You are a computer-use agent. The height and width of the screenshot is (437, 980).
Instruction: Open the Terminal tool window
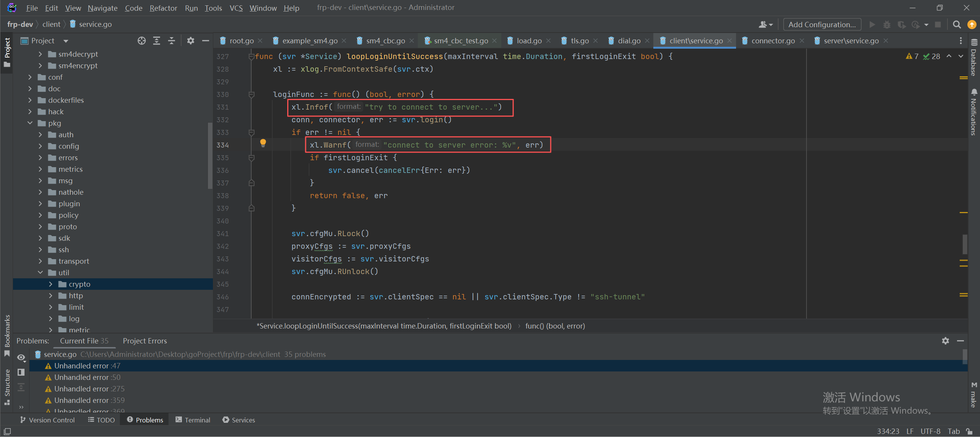click(x=193, y=420)
